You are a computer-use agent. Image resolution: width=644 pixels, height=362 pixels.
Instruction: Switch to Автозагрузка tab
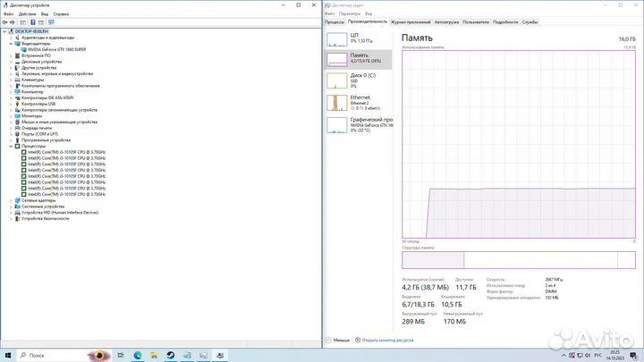446,22
